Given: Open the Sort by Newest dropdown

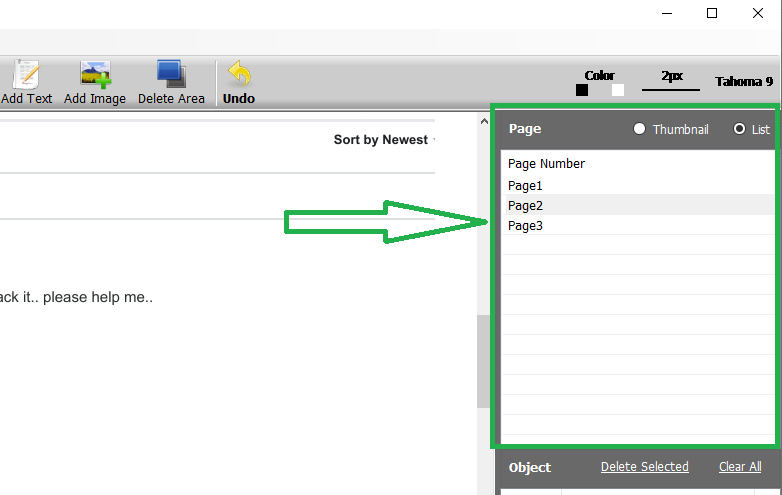Looking at the screenshot, I should tap(384, 140).
